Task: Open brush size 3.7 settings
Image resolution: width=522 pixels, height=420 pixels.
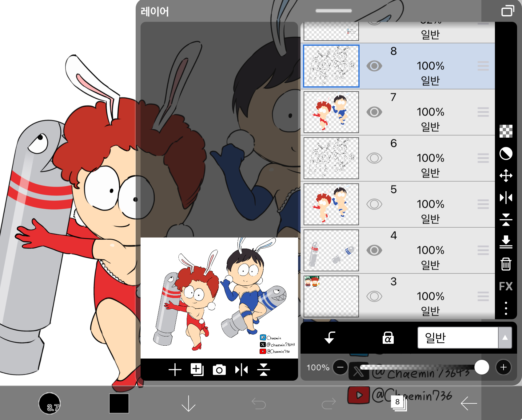Action: [50, 403]
